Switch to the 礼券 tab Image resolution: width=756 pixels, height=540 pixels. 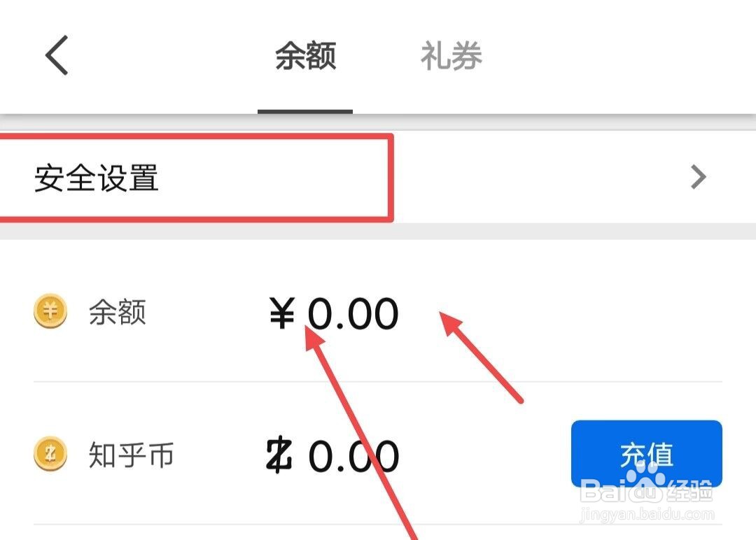[451, 56]
